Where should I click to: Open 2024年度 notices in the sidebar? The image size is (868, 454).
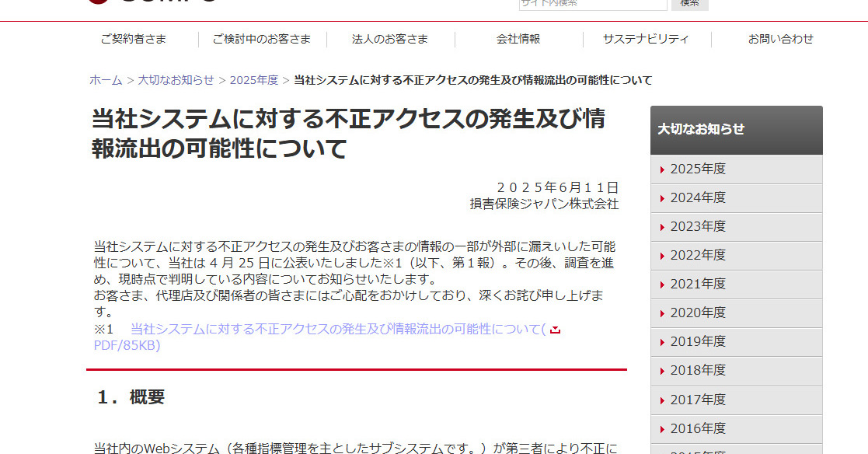pos(697,198)
